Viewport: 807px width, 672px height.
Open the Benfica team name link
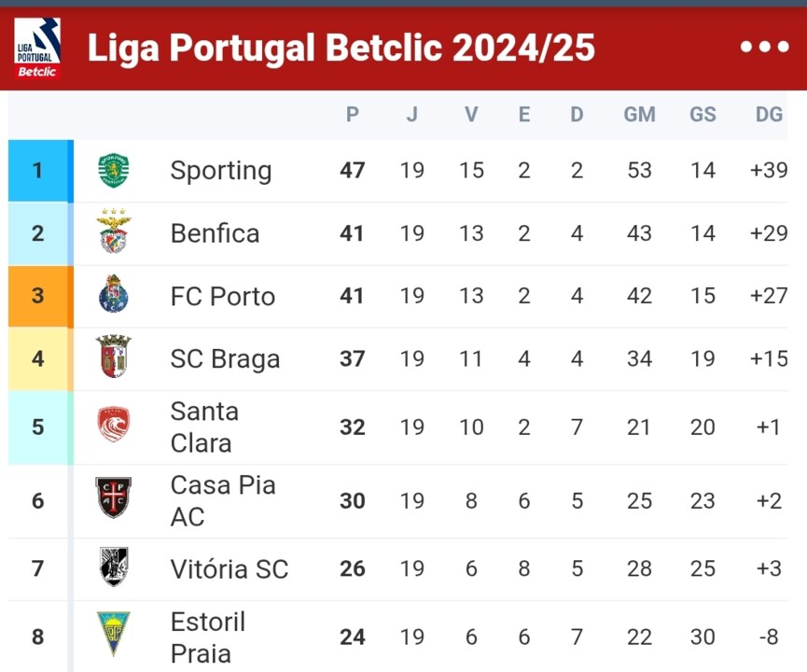click(x=215, y=232)
